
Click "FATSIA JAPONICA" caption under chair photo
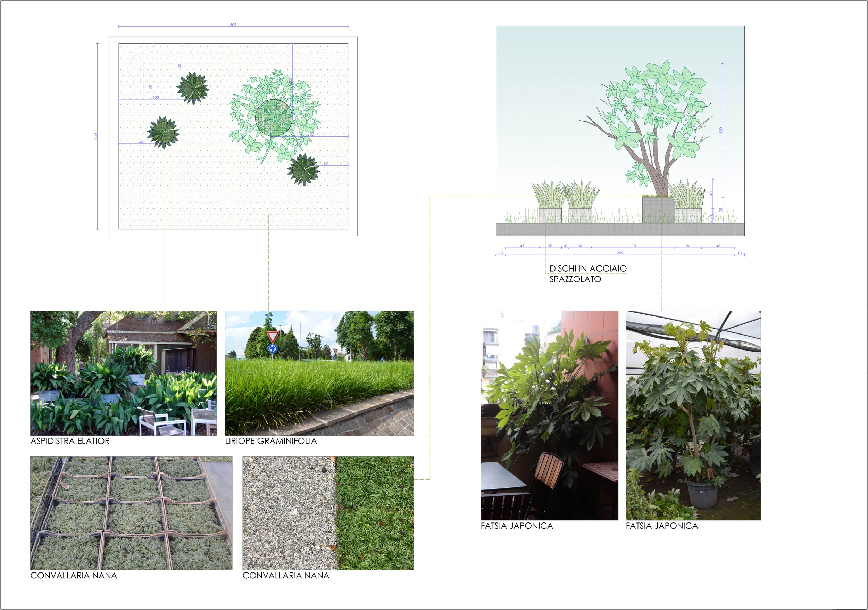(517, 526)
